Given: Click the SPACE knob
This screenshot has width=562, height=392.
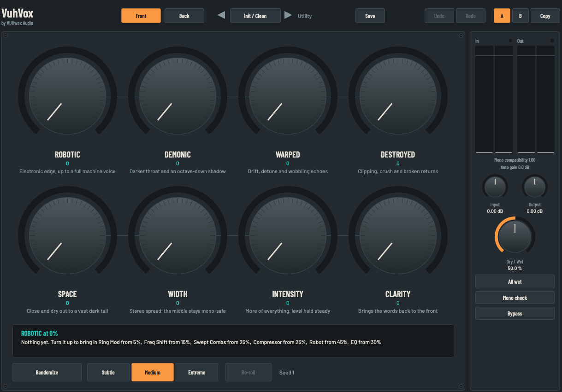Looking at the screenshot, I should coord(67,235).
